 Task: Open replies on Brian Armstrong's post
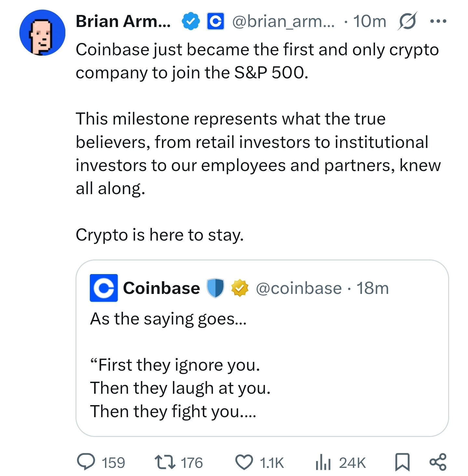click(x=87, y=461)
